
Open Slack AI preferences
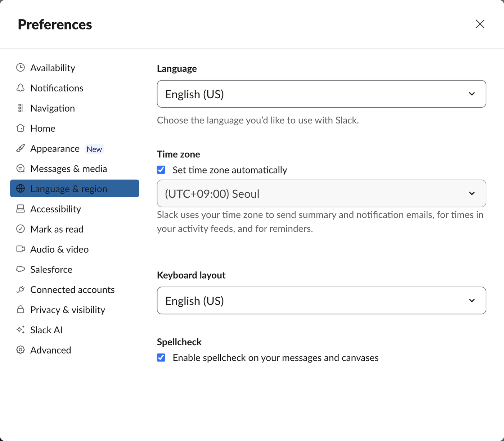pyautogui.click(x=75, y=330)
